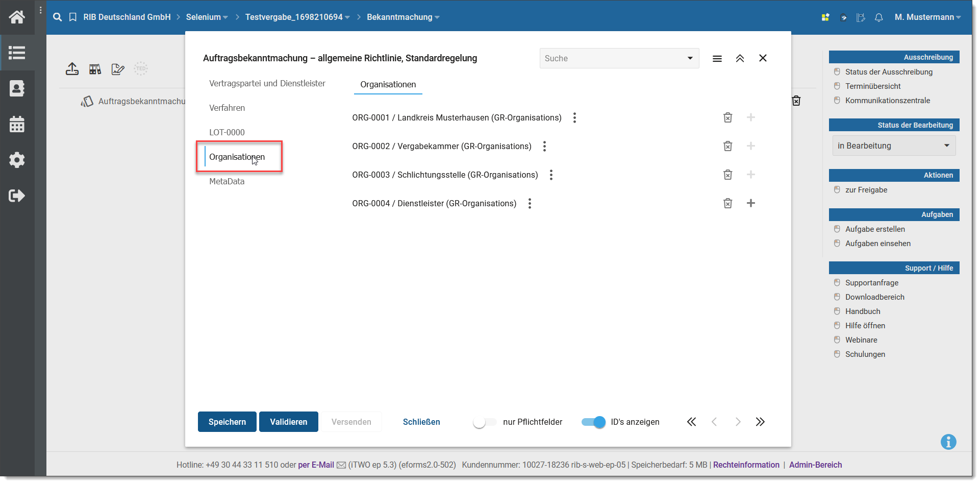980x484 pixels.
Task: Open the contacts sidebar icon
Action: [17, 88]
